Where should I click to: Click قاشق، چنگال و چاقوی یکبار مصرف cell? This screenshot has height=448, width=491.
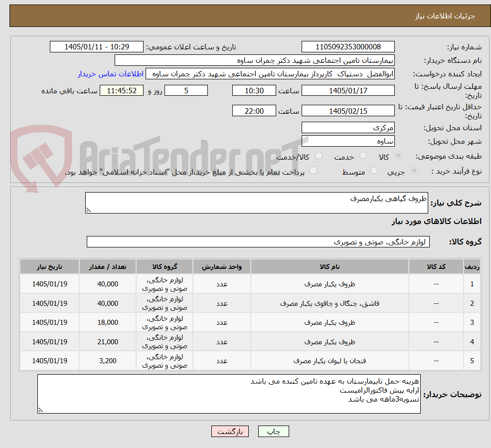click(x=329, y=303)
